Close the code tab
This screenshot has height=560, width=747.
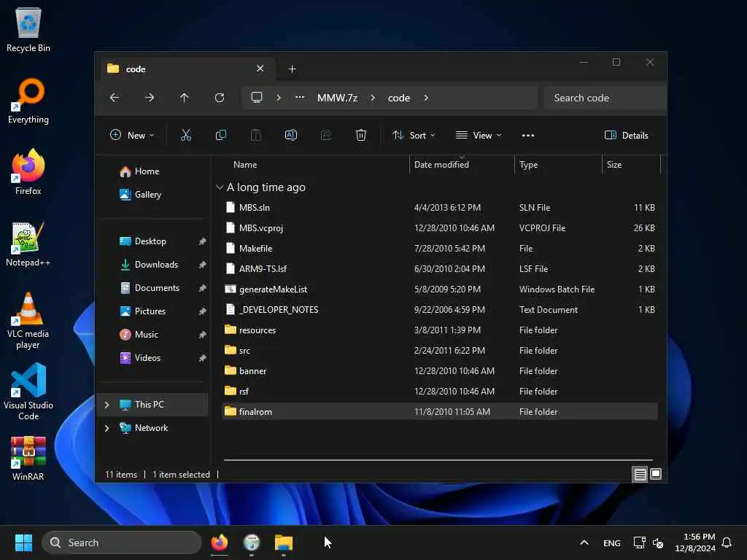(260, 69)
